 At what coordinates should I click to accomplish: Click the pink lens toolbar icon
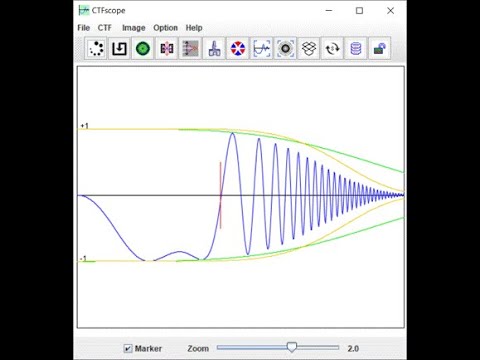pyautogui.click(x=167, y=49)
